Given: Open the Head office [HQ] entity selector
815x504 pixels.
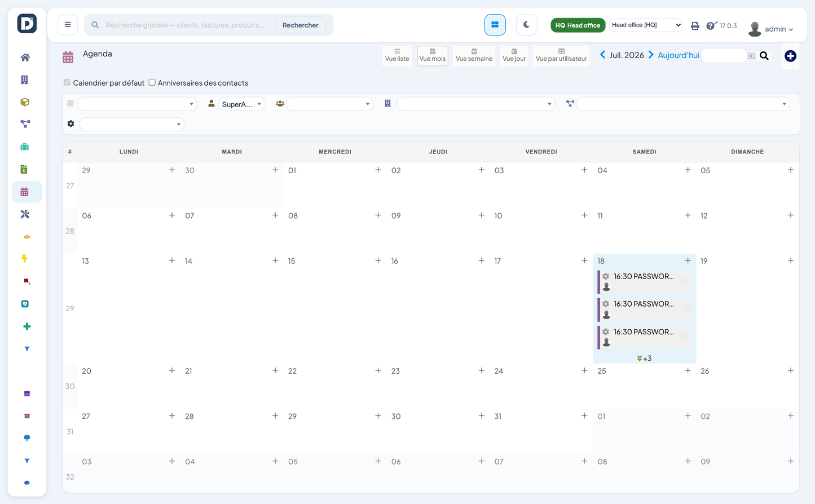Looking at the screenshot, I should click(x=646, y=25).
